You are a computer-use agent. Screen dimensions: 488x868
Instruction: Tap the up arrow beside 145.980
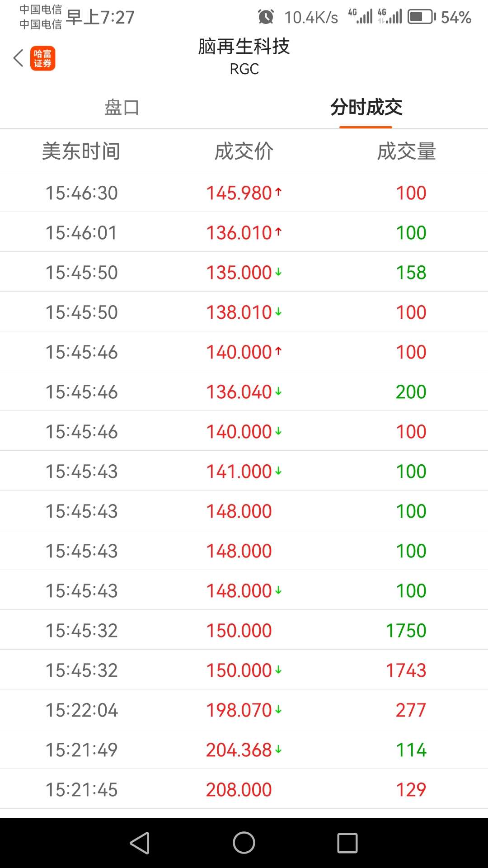pyautogui.click(x=278, y=192)
